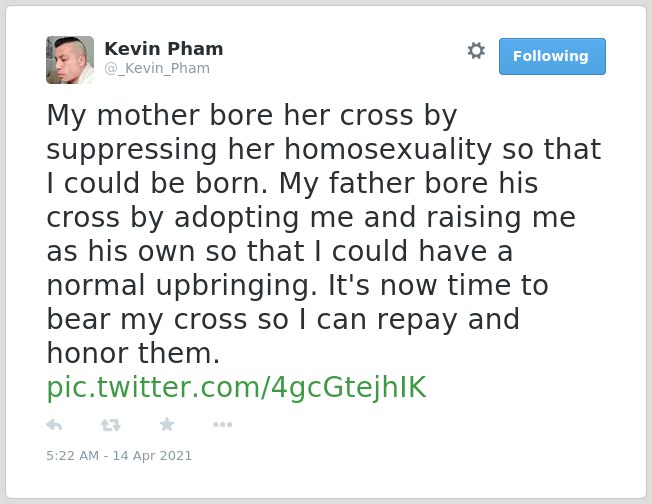Reply to Kevin Pham's tweet
Image resolution: width=652 pixels, height=504 pixels.
click(x=54, y=425)
